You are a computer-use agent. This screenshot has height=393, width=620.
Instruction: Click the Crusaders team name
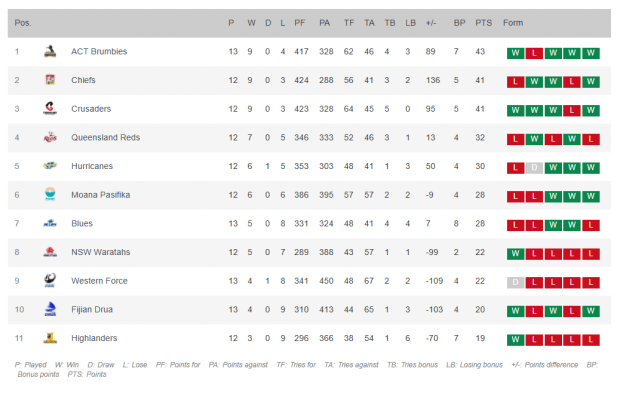91,109
